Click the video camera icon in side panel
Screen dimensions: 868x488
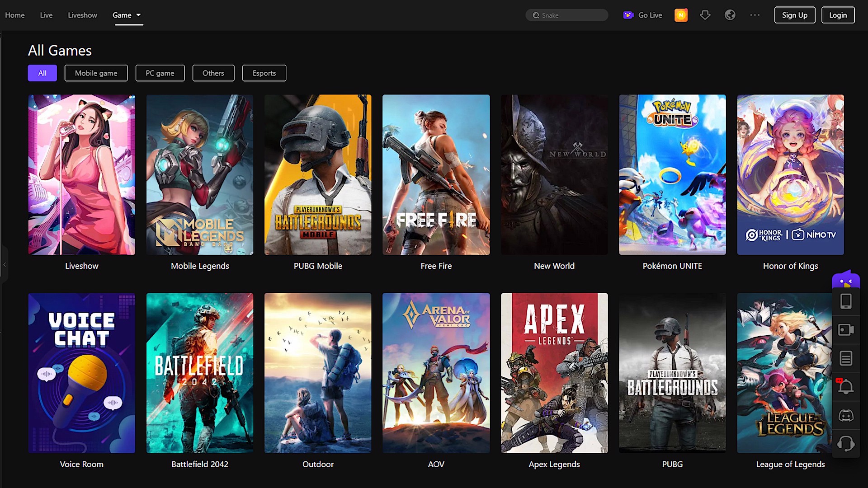(845, 330)
